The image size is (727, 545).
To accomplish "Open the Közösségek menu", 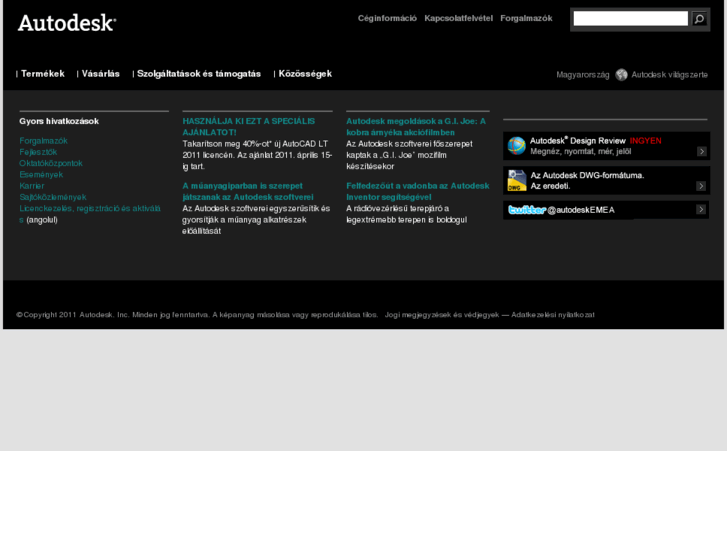I will coord(305,74).
